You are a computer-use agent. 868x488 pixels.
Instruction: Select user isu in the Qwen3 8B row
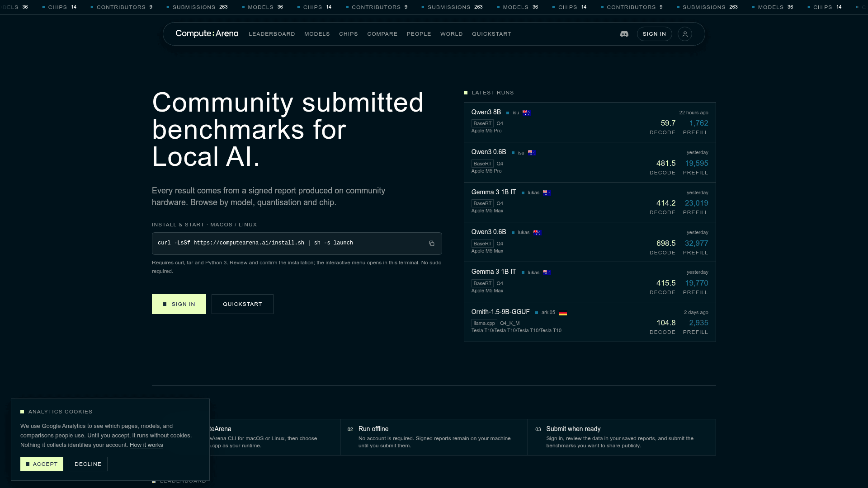coord(516,113)
